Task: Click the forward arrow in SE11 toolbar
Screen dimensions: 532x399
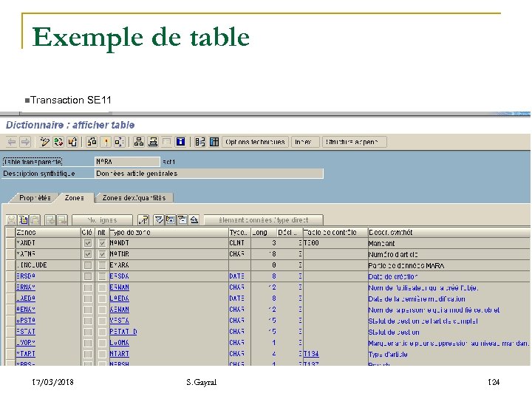Action: [25, 142]
